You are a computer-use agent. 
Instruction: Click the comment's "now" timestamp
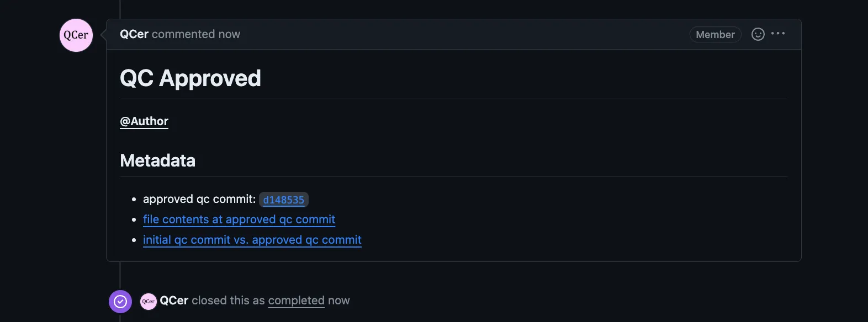tap(229, 34)
